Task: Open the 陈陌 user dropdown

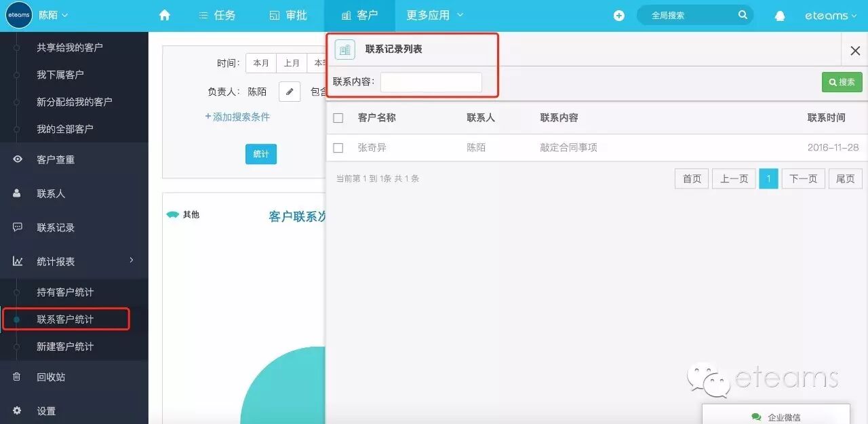Action: point(54,15)
